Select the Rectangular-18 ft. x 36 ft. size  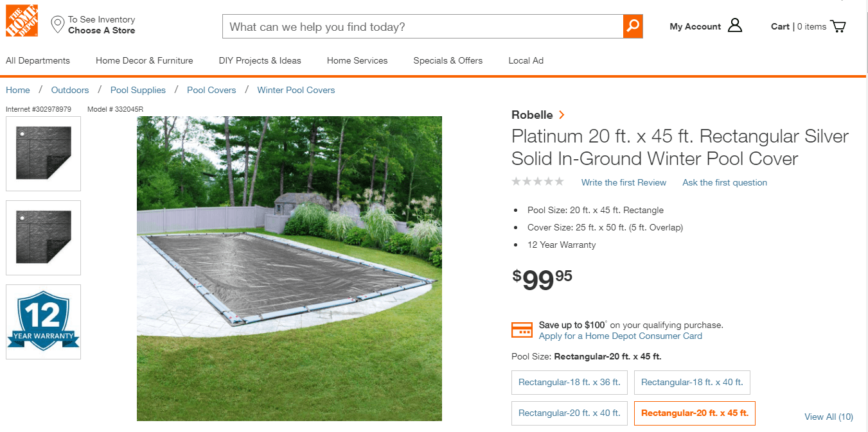pyautogui.click(x=569, y=382)
